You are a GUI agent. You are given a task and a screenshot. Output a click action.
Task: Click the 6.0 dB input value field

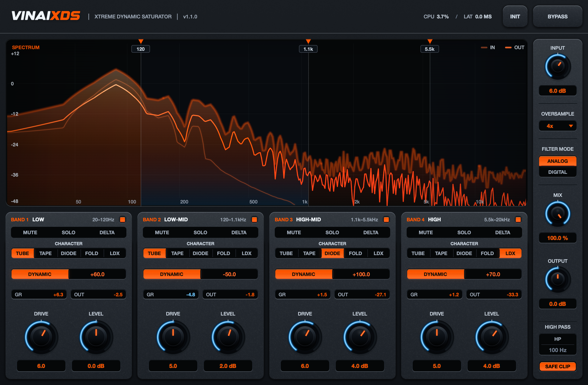pos(558,91)
